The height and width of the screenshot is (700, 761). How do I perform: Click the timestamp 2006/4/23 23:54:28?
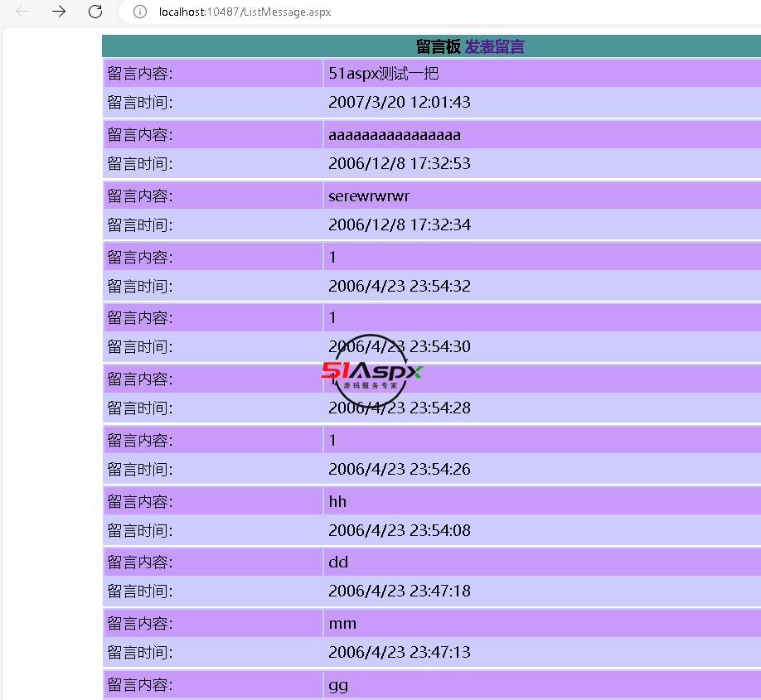point(400,408)
